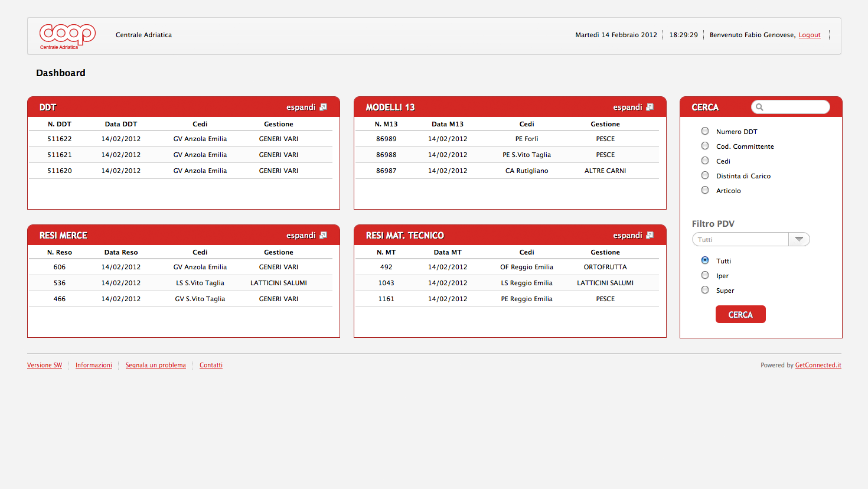Viewport: 868px width, 489px height.
Task: Click the ALTRE CARNI cell
Action: [605, 171]
